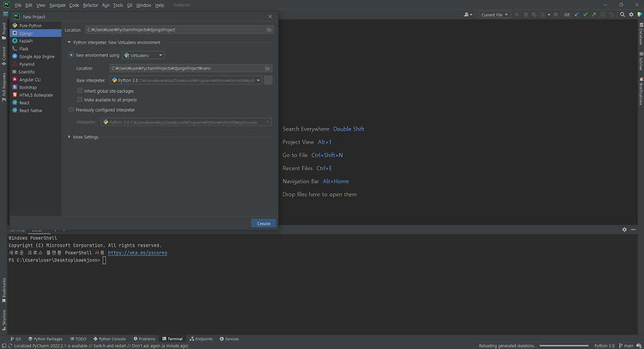This screenshot has height=349, width=644.
Task: Open the Endpoints tool window
Action: tap(201, 339)
